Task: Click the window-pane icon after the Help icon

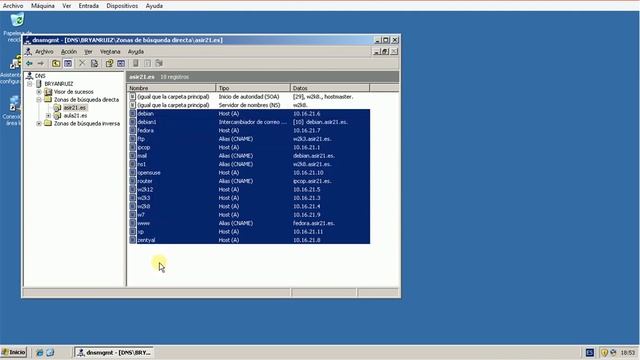Action: 121,63
